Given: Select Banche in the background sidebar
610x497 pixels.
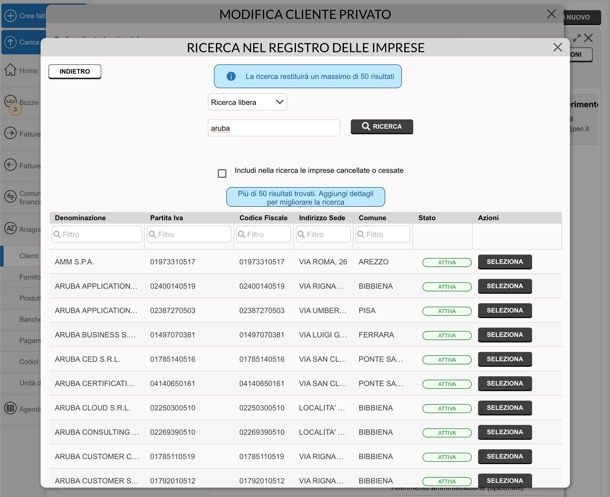Looking at the screenshot, I should (30, 319).
